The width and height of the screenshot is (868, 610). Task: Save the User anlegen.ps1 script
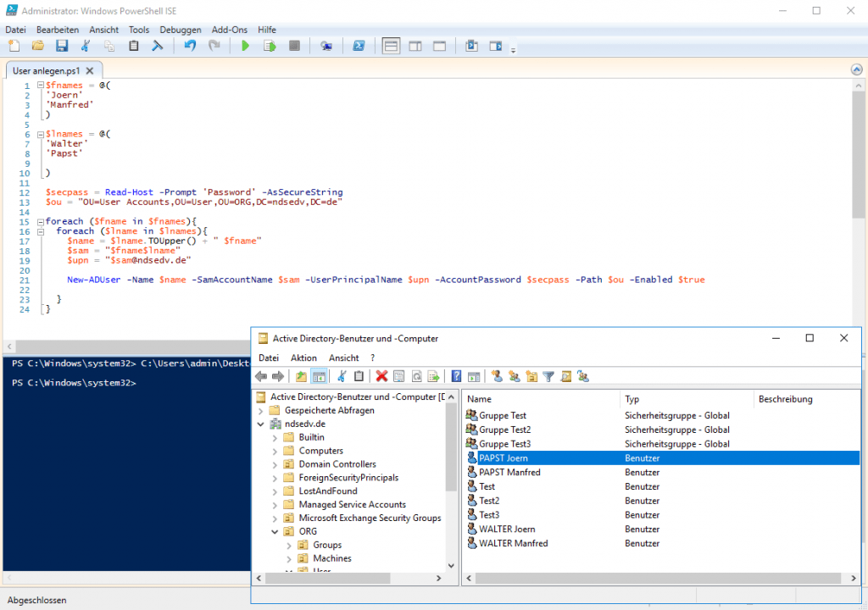pyautogui.click(x=61, y=46)
